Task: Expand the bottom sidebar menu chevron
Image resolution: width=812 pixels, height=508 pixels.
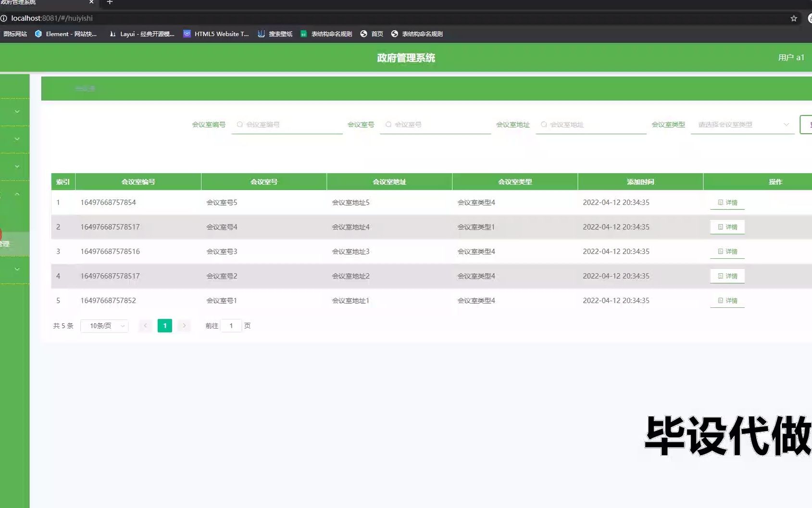Action: pos(16,269)
